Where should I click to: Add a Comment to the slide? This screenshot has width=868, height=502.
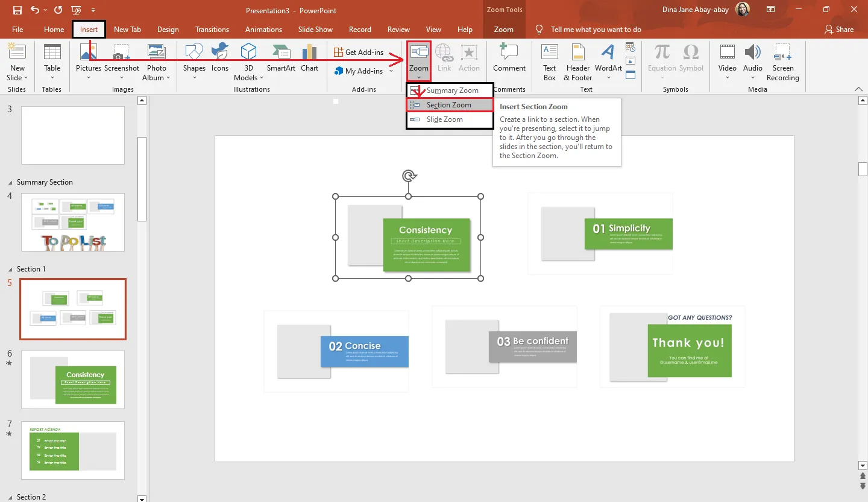click(x=509, y=59)
